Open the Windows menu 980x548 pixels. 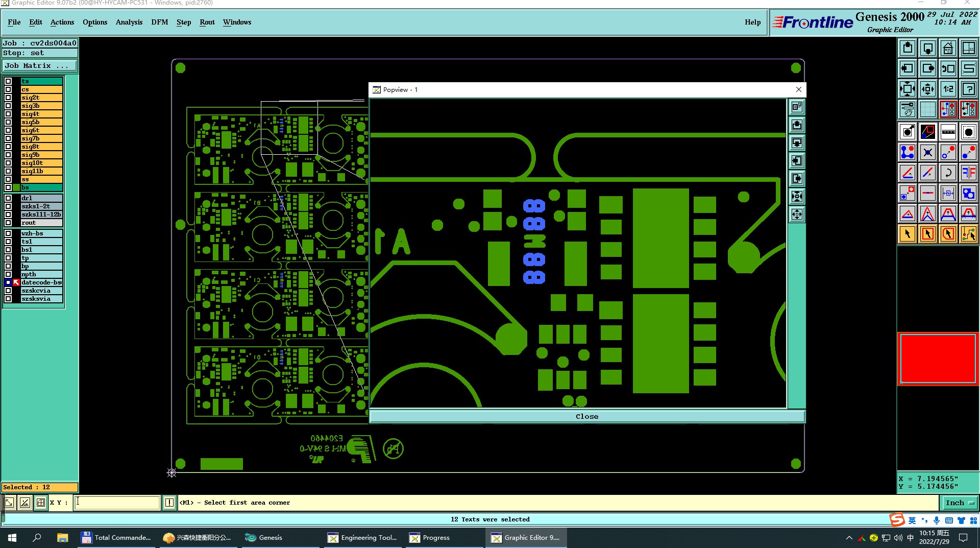237,22
